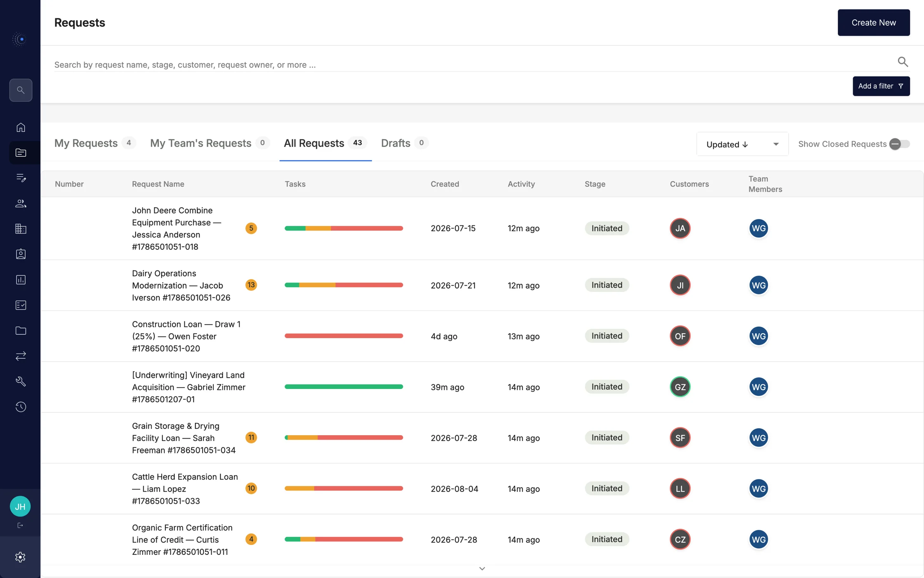Open the Drafts tab

[x=405, y=143]
